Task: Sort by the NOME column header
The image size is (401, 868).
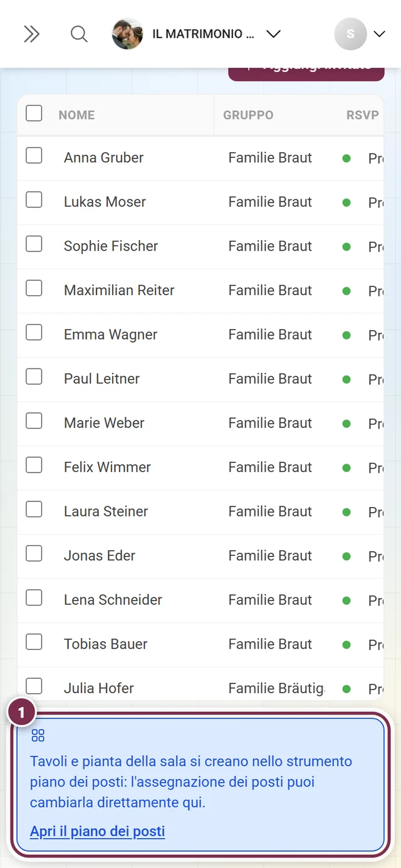Action: click(76, 115)
